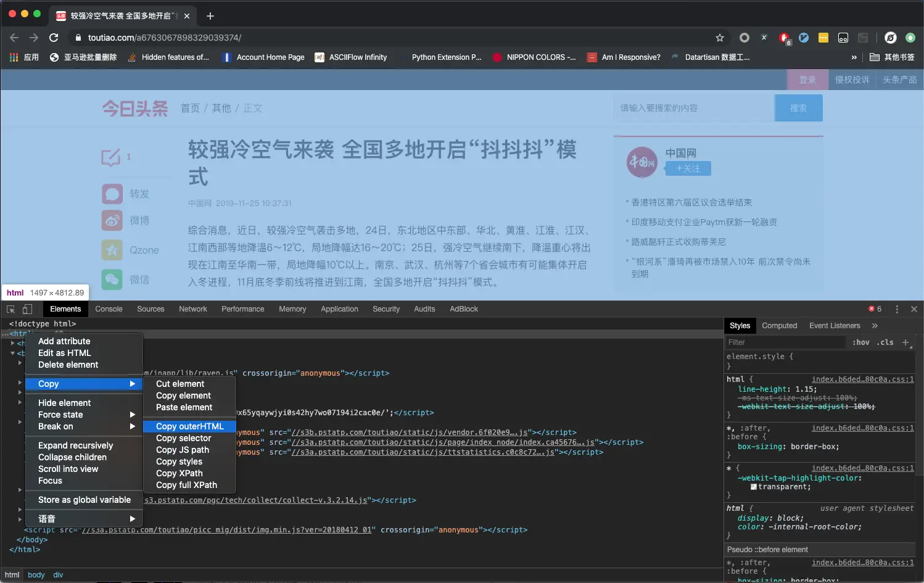This screenshot has width=924, height=583.
Task: Choose Copy XPath from submenu
Action: [x=189, y=473]
